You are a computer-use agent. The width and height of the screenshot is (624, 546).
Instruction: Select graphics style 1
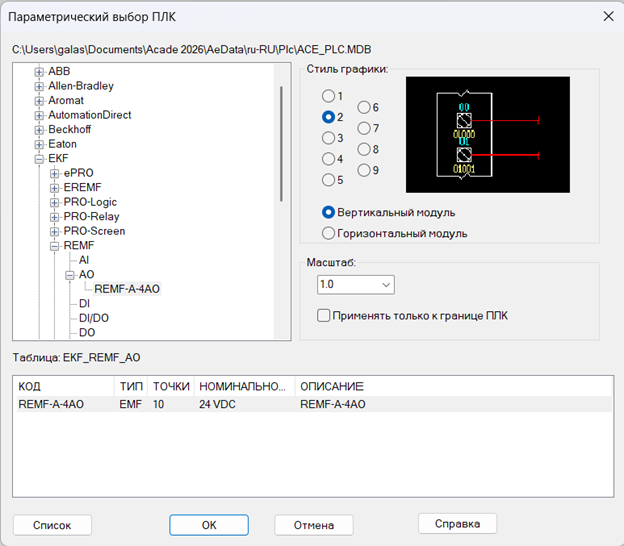328,96
